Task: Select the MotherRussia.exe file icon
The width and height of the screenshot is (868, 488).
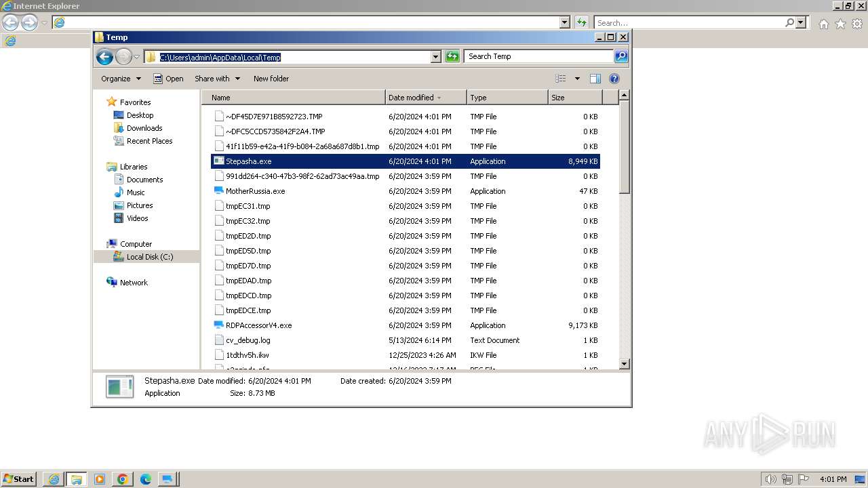Action: click(x=218, y=191)
